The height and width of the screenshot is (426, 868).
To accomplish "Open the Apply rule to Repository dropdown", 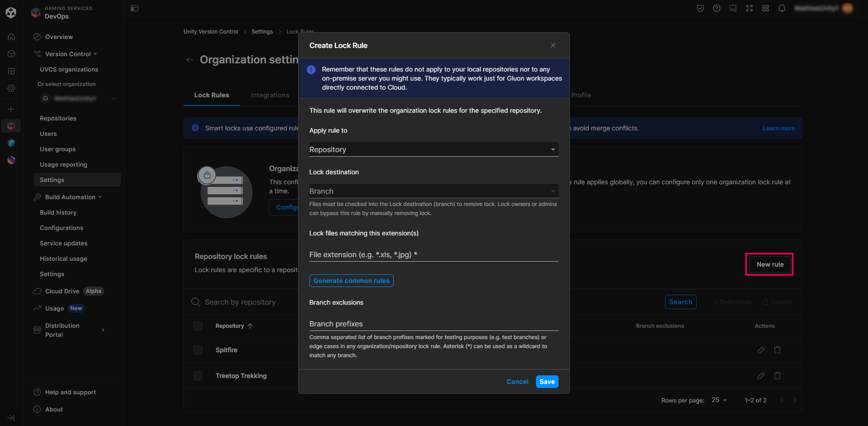I will 433,149.
